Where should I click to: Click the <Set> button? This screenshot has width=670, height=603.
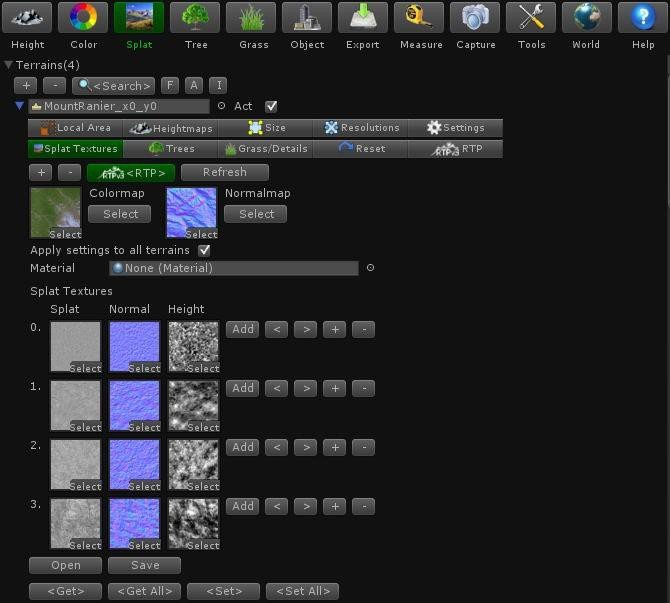(223, 591)
